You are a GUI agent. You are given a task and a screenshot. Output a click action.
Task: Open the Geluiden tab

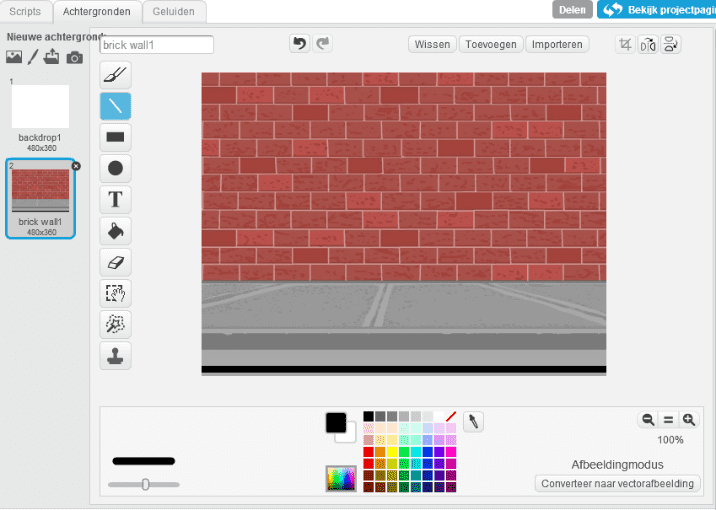tap(175, 11)
